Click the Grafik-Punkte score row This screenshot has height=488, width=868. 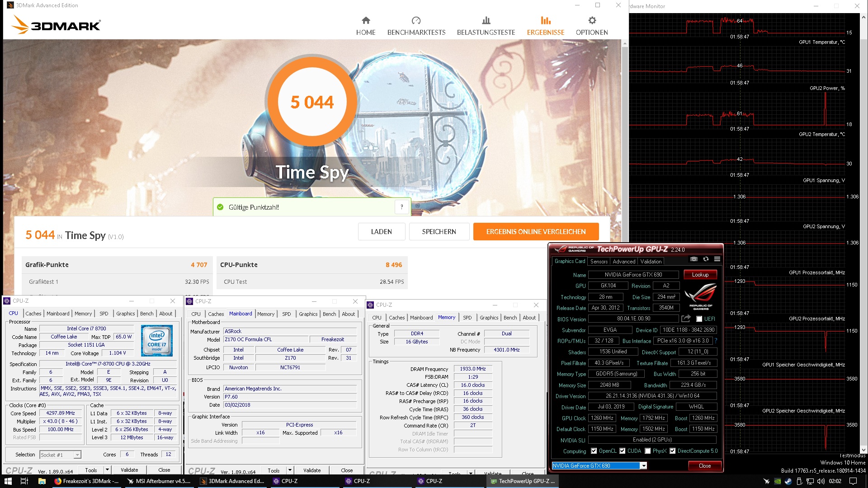coord(116,265)
